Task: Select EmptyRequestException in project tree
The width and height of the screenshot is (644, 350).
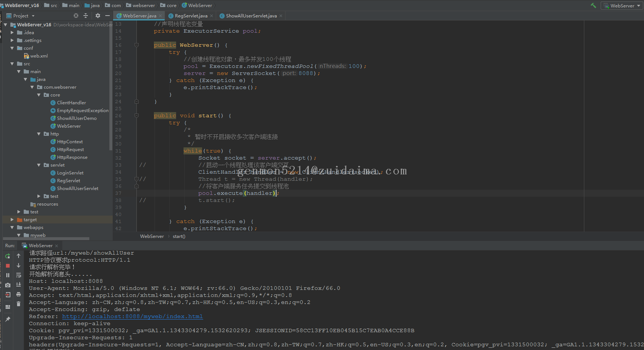Action: pyautogui.click(x=80, y=111)
